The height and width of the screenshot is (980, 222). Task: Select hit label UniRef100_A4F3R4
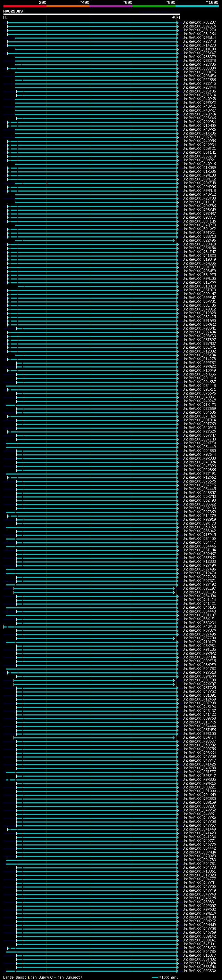(199, 462)
